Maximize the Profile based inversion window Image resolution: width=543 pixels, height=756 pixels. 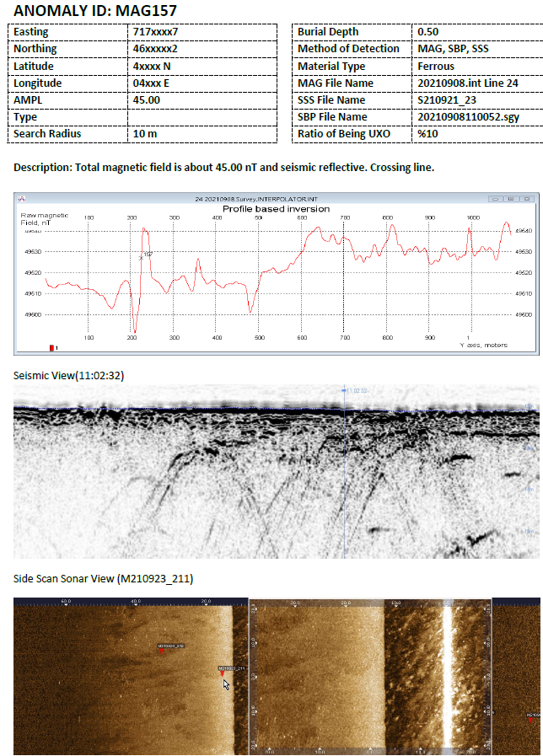[x=511, y=199]
